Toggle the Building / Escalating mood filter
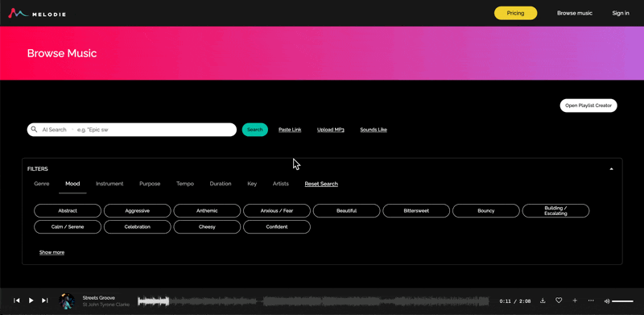The width and height of the screenshot is (644, 315). pyautogui.click(x=555, y=210)
